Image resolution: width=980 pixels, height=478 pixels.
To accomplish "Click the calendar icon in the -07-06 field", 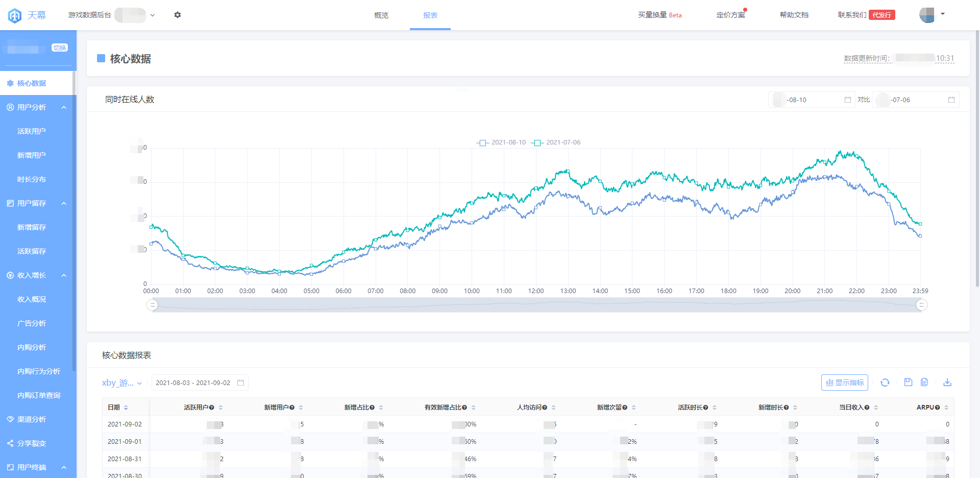I will pos(951,100).
